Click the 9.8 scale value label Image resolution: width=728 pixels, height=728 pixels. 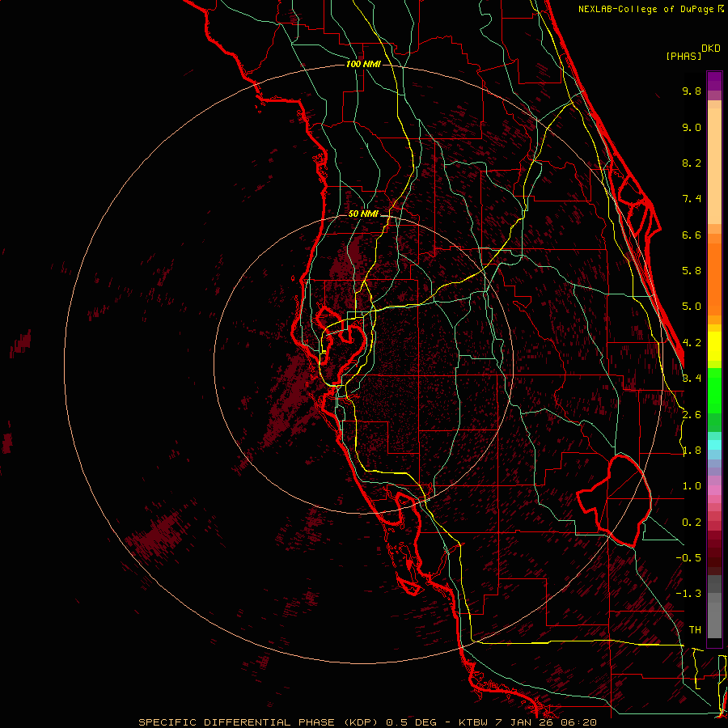[691, 91]
